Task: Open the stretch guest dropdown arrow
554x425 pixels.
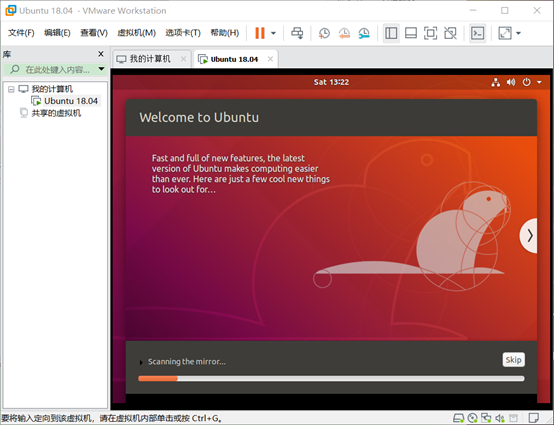Action: pyautogui.click(x=518, y=33)
